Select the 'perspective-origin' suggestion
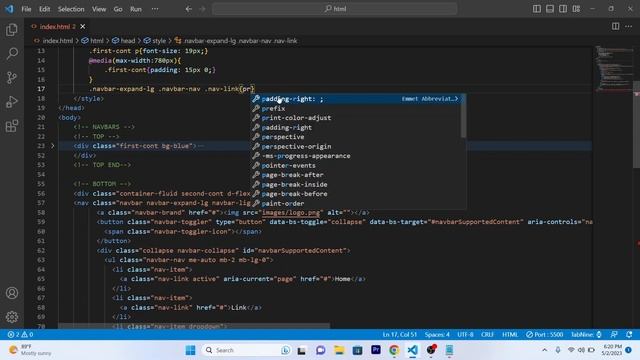 pyautogui.click(x=356, y=147)
